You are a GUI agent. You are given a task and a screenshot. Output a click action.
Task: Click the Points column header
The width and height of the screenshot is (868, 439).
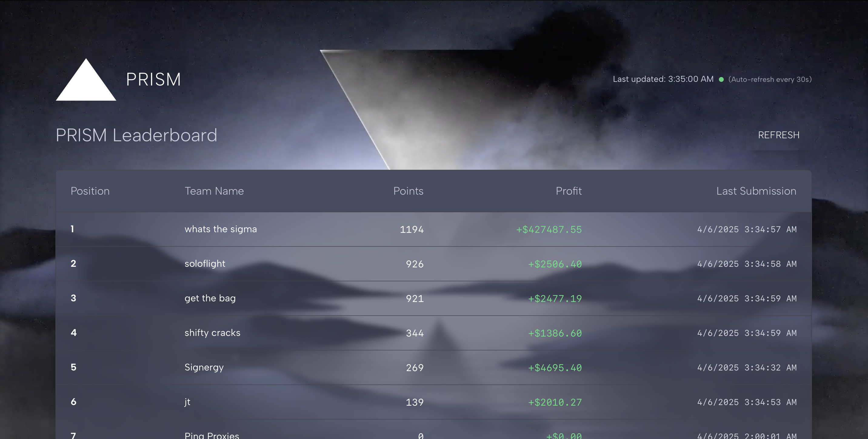tap(408, 191)
